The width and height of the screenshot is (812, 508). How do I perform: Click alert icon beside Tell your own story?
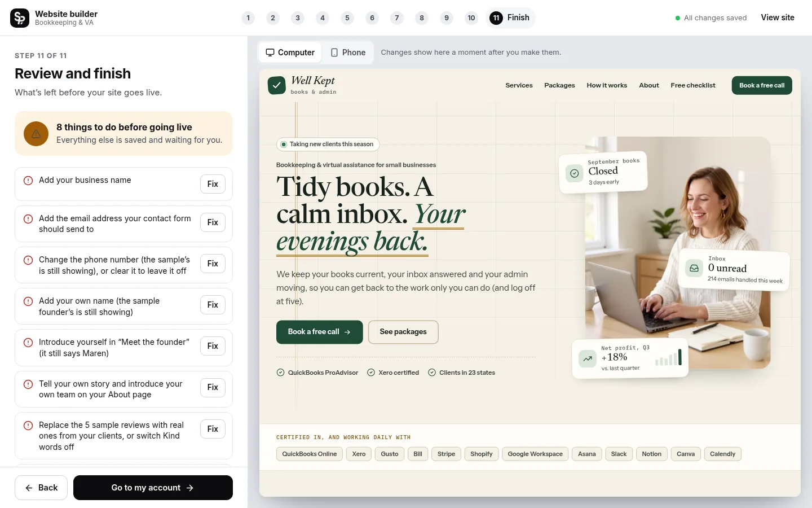point(28,384)
